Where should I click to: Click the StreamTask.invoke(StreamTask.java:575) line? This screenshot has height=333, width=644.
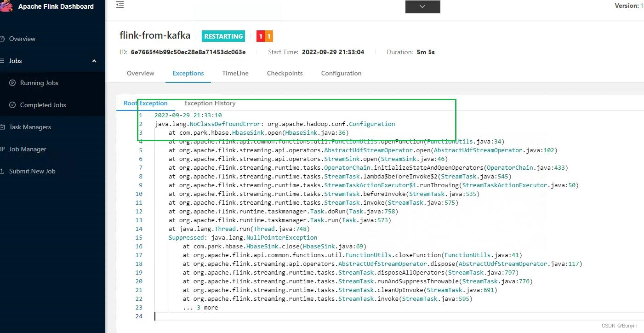point(313,202)
